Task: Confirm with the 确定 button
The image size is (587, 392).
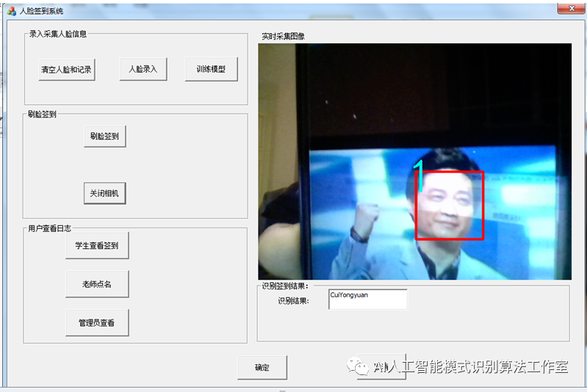Action: pyautogui.click(x=262, y=367)
